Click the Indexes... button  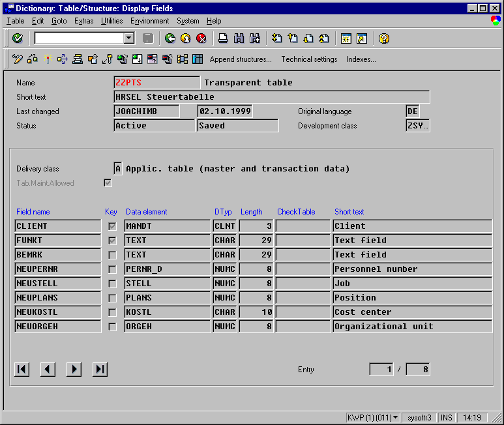pos(361,59)
